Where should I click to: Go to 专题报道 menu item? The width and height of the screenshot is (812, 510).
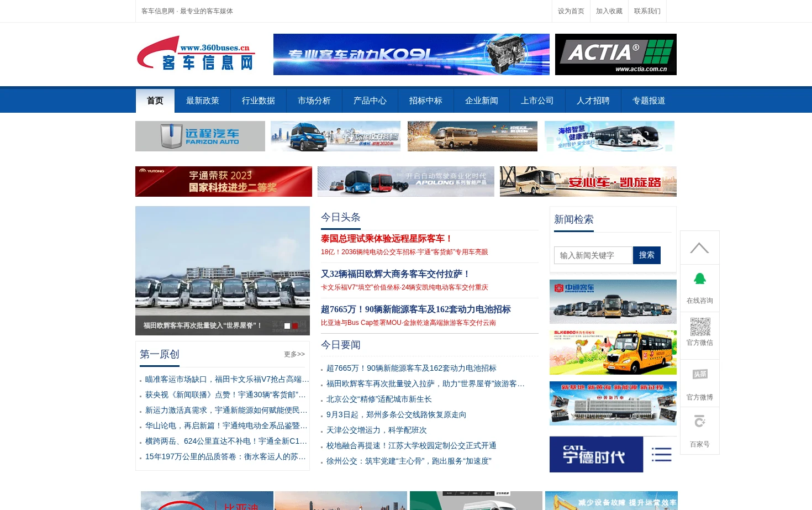coord(649,101)
